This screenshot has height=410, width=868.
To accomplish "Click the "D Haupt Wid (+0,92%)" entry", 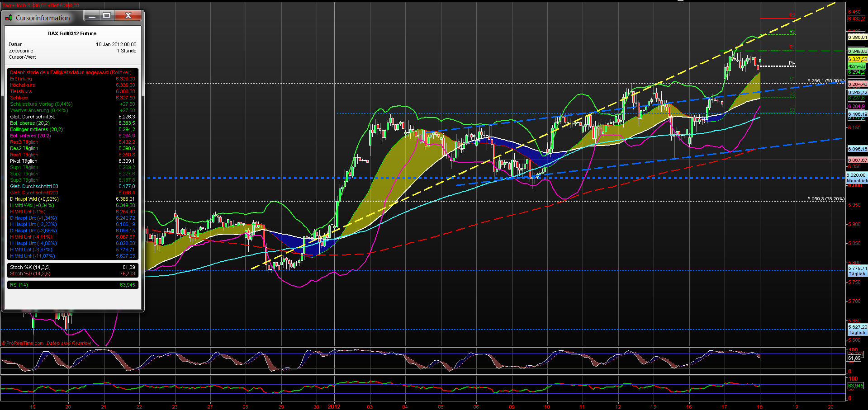I will [x=72, y=199].
